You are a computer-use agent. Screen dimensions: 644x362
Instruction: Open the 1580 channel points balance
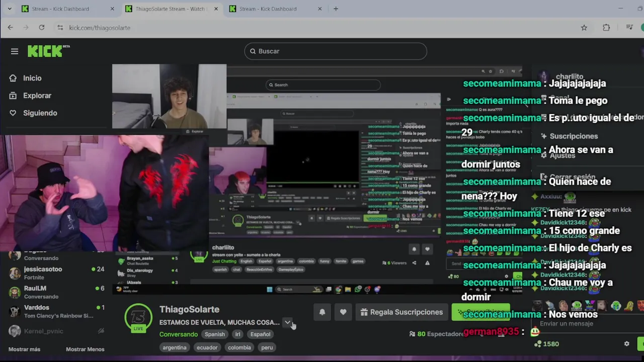coord(547,344)
